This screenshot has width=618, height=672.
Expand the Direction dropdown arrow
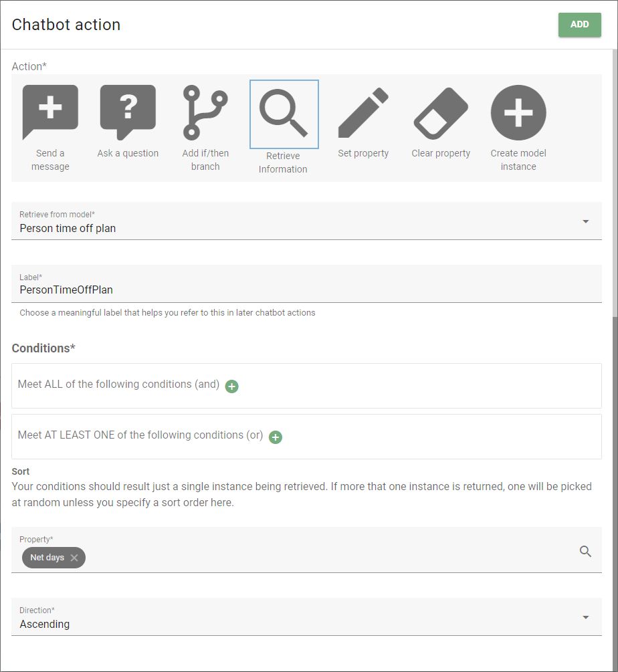[x=585, y=617]
